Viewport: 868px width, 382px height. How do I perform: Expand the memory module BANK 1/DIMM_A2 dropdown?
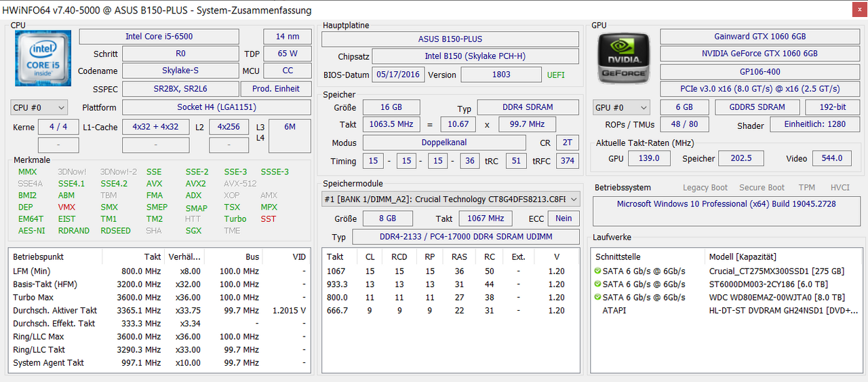click(451, 199)
